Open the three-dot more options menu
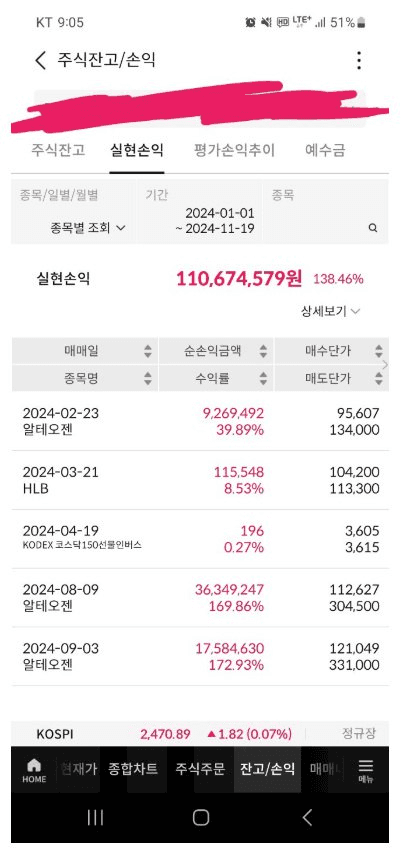The width and height of the screenshot is (403, 857). tap(359, 60)
